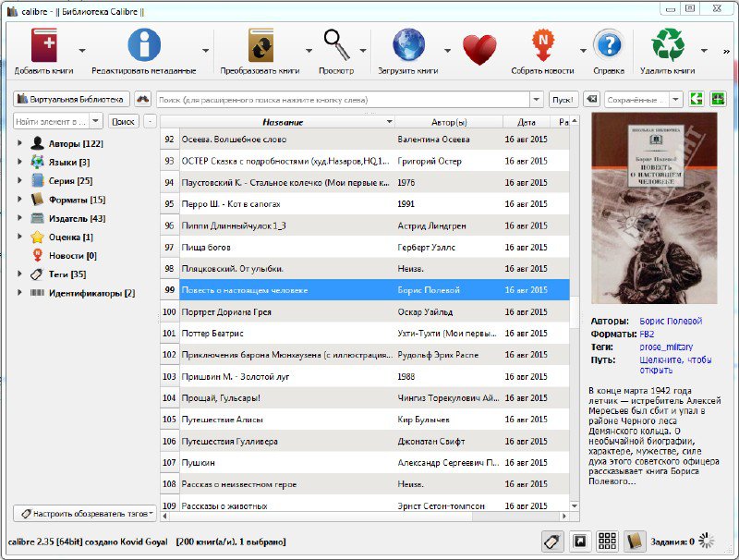The image size is (739, 560).
Task: Sort the list by the Название column header
Action: 282,122
